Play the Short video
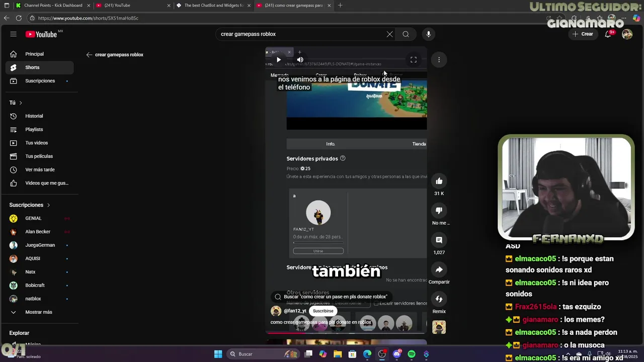644x362 pixels. pyautogui.click(x=279, y=60)
